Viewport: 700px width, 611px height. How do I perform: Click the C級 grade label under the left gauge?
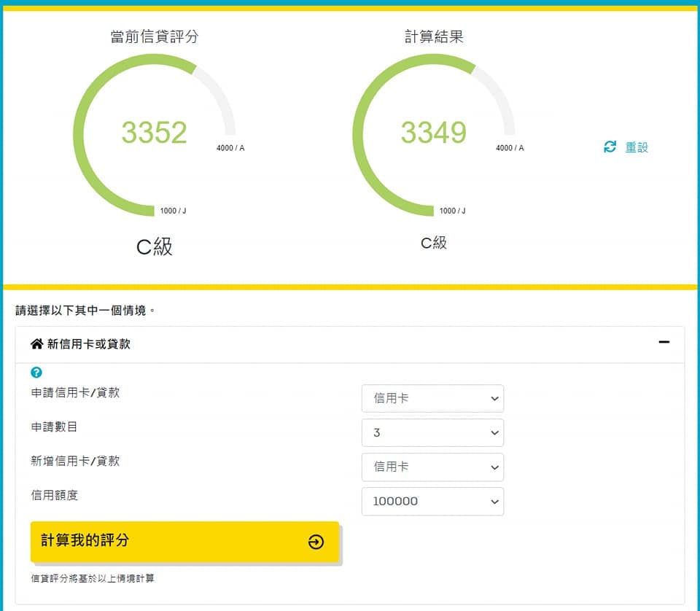pos(153,248)
